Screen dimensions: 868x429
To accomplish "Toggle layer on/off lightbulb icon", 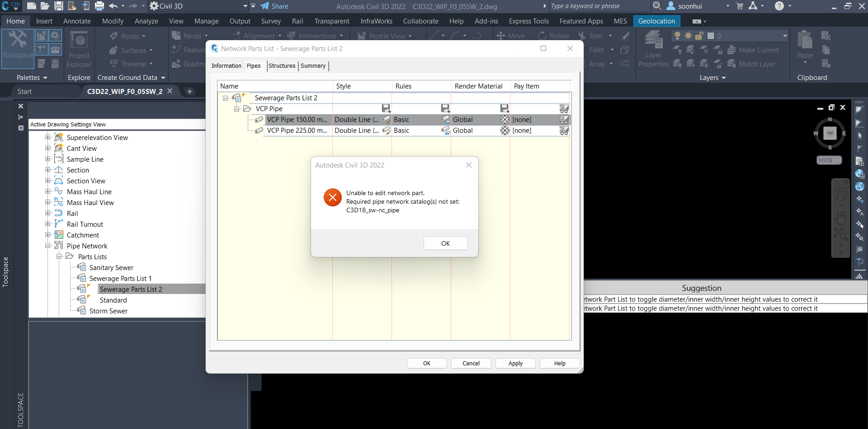I will pyautogui.click(x=677, y=36).
